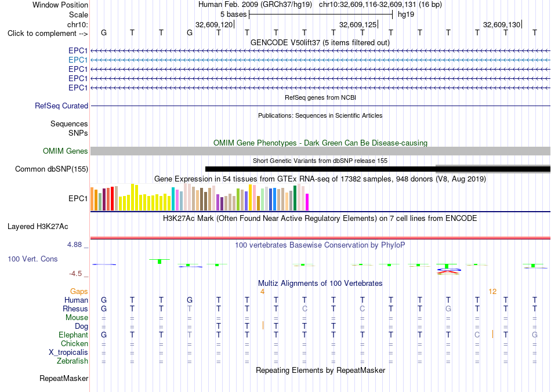Viewport: 551px width, 392px height.
Task: Click the RepeatMasker track label
Action: [x=64, y=378]
